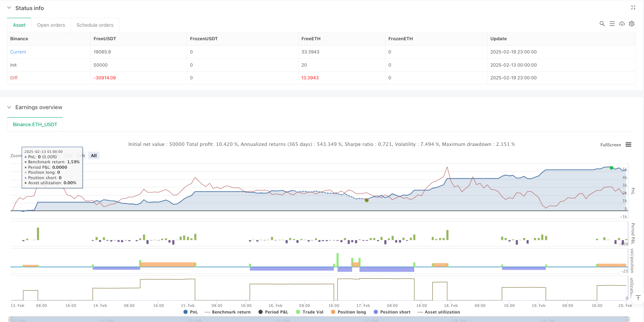Toggle the PnL series in the legend
The image size is (644, 322).
(x=190, y=312)
